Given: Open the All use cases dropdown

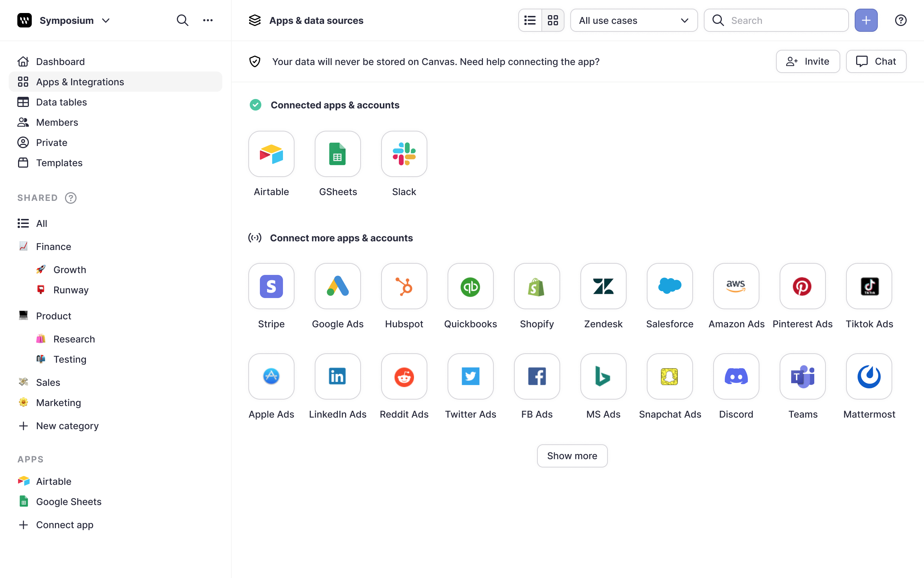Looking at the screenshot, I should click(x=634, y=20).
